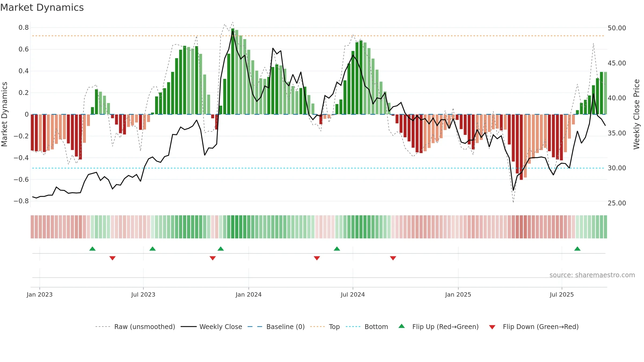The width and height of the screenshot is (644, 362).
Task: Click the Jan 2024 x-axis label
Action: 248,294
